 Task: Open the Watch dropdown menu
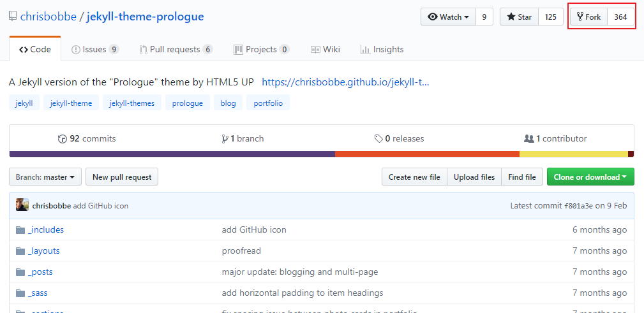tap(448, 17)
